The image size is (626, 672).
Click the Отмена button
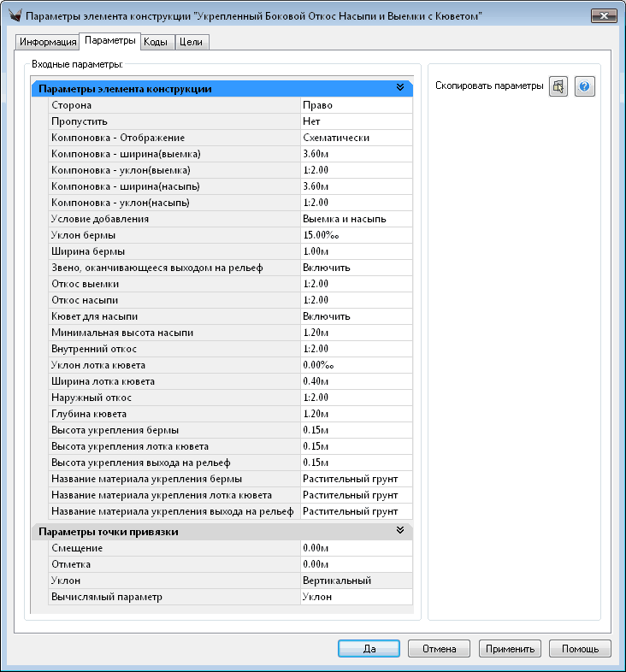tap(439, 648)
